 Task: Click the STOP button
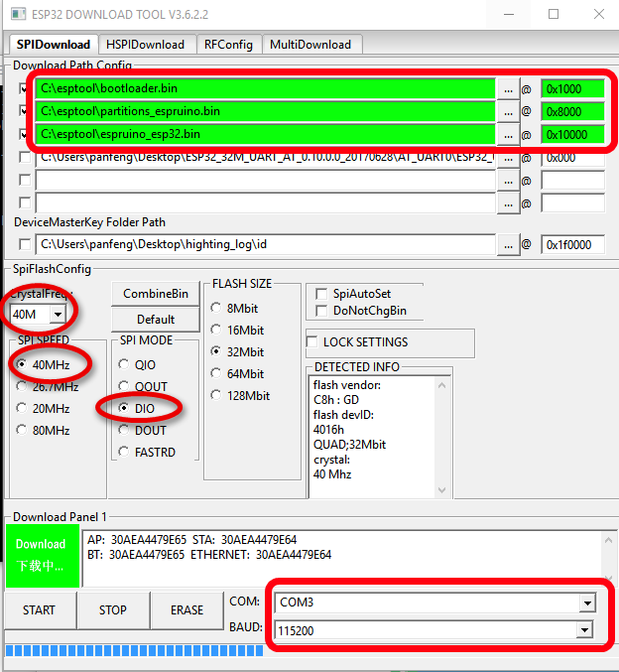pyautogui.click(x=113, y=610)
